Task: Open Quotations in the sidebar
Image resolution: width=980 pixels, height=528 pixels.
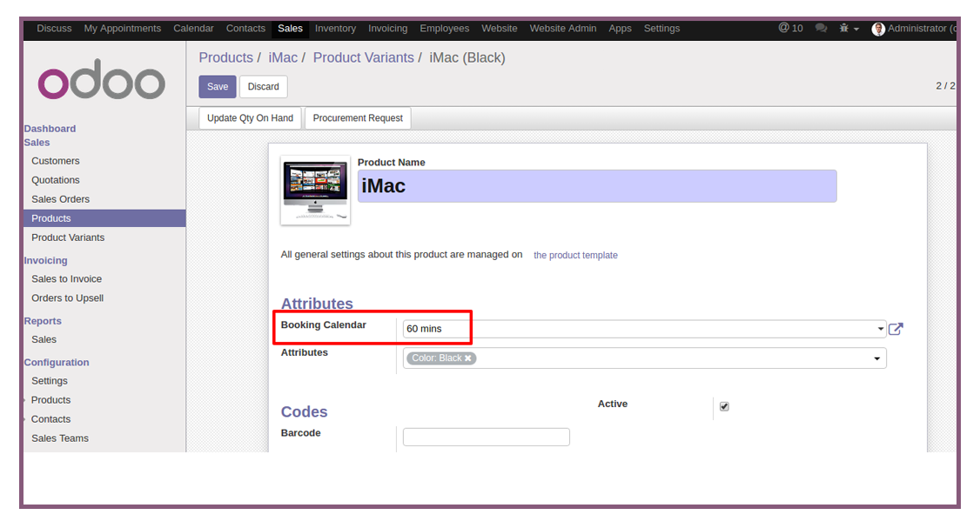Action: (56, 180)
